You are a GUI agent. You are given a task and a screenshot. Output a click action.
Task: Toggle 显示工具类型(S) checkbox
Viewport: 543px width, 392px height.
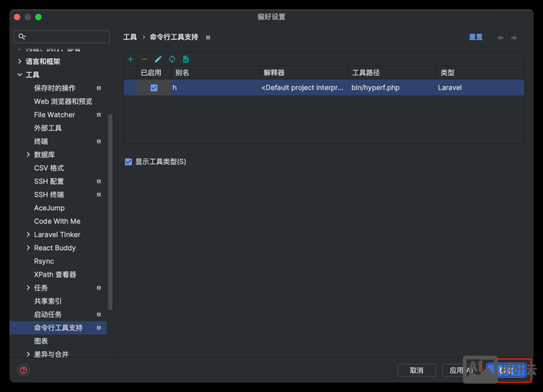[129, 162]
